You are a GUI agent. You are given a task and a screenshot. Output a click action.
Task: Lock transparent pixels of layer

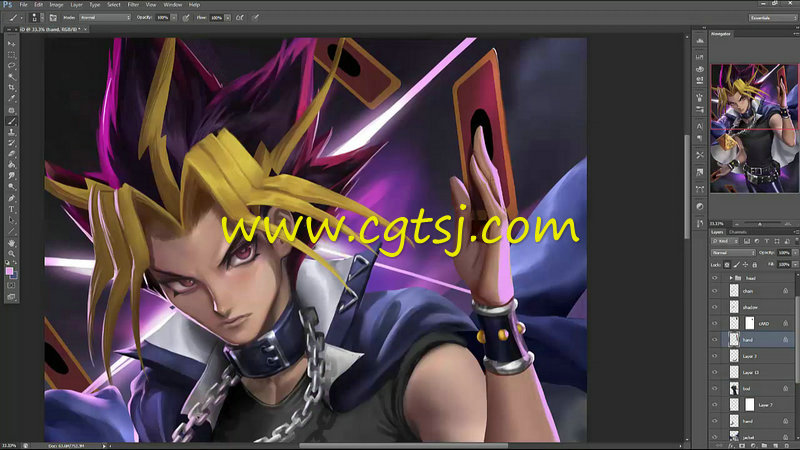coord(727,265)
